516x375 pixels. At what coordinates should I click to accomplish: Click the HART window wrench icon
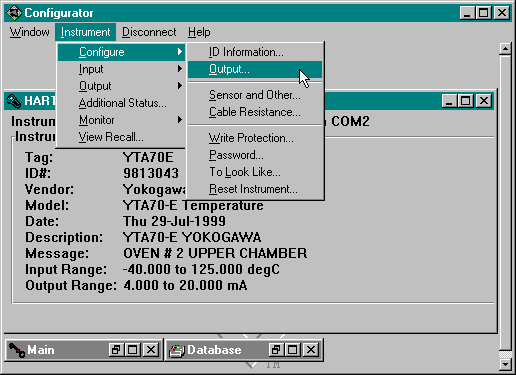(14, 101)
